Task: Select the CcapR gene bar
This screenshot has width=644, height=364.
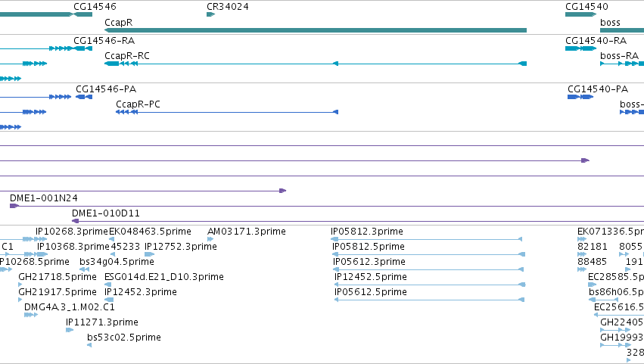Action: [316, 30]
